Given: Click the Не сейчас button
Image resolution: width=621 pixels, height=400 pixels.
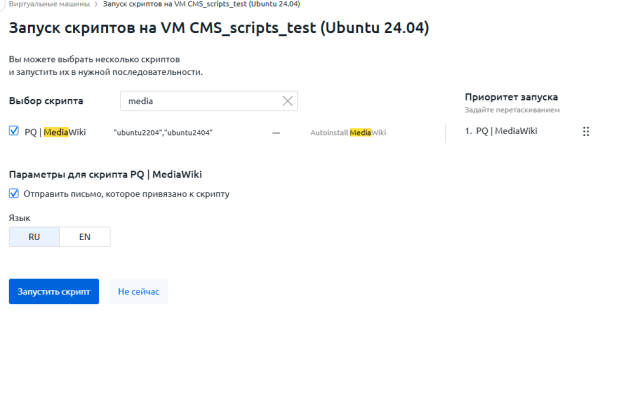Looking at the screenshot, I should pos(138,291).
